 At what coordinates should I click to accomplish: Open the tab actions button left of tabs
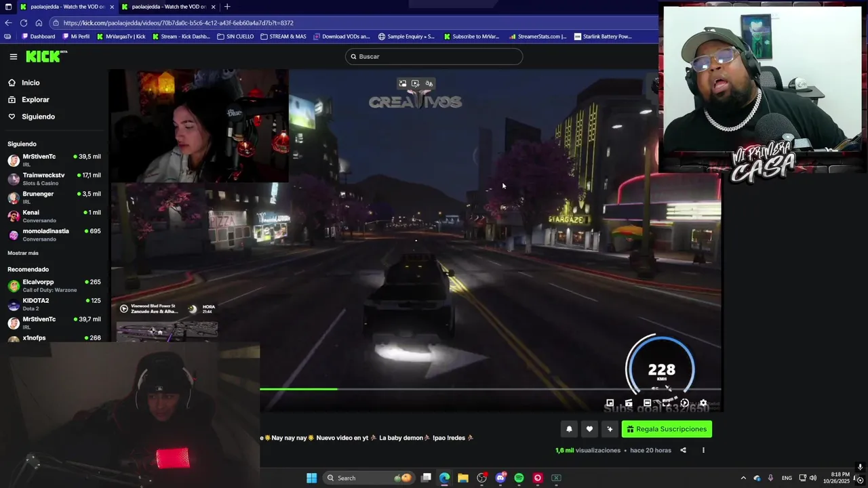click(x=8, y=7)
